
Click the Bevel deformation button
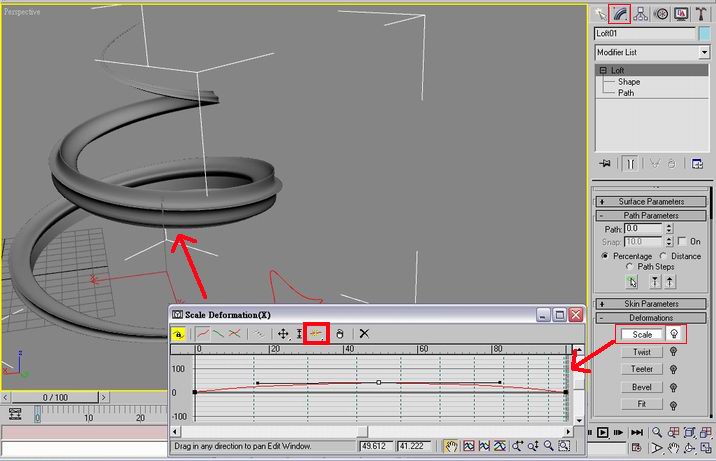click(x=642, y=386)
